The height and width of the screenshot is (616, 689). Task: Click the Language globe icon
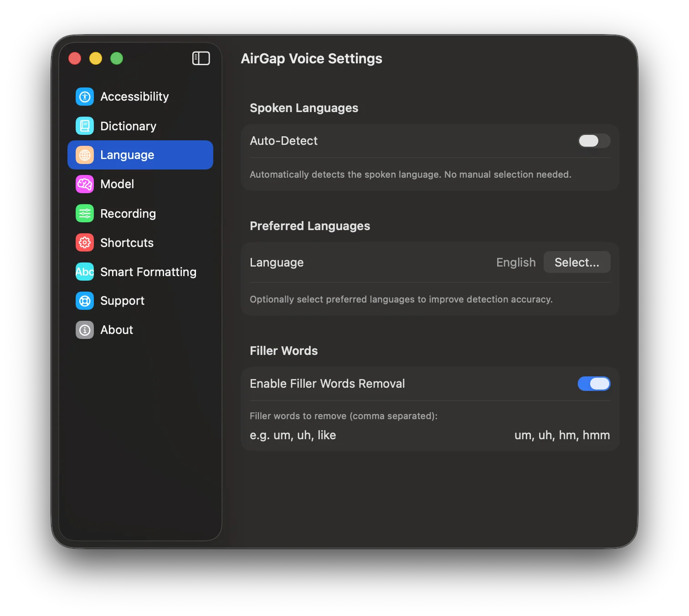(85, 155)
